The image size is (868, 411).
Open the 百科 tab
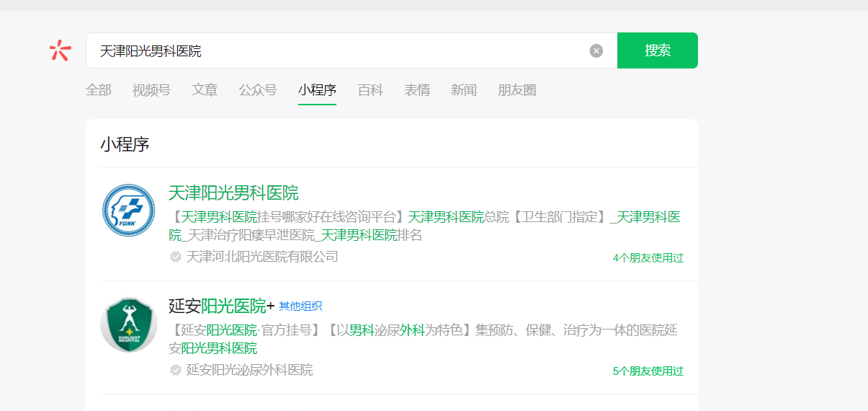point(370,90)
